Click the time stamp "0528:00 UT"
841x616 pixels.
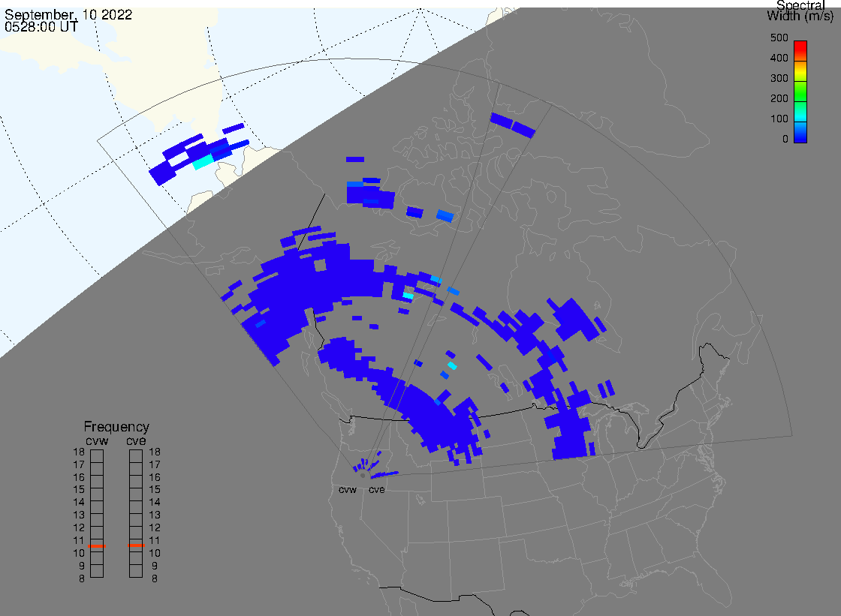tap(41, 26)
